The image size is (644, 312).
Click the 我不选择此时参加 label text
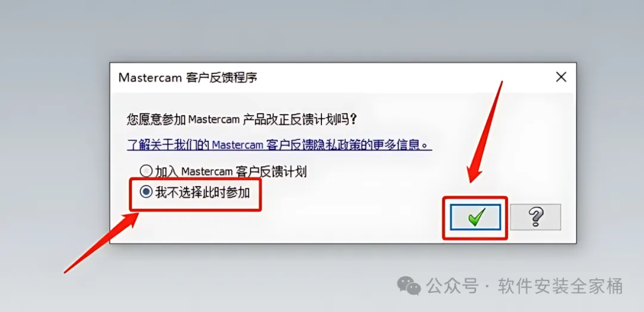pyautogui.click(x=203, y=192)
